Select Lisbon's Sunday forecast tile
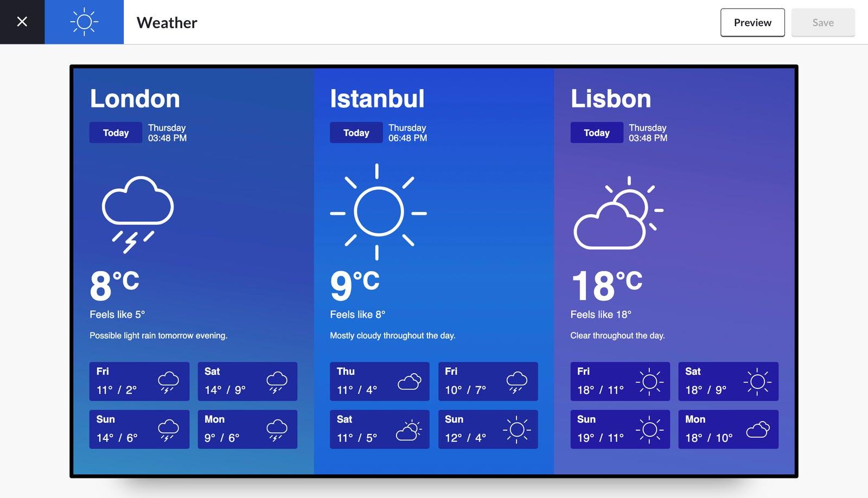Screen dimensions: 868x498 point(620,429)
